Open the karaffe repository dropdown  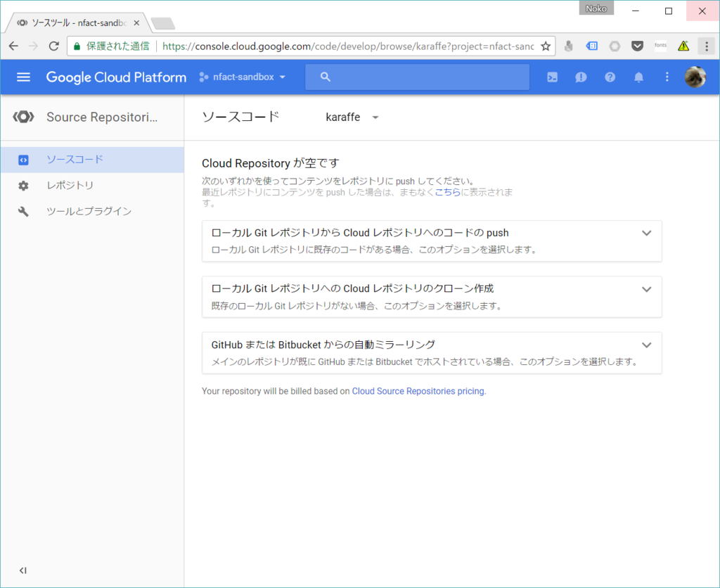(352, 117)
